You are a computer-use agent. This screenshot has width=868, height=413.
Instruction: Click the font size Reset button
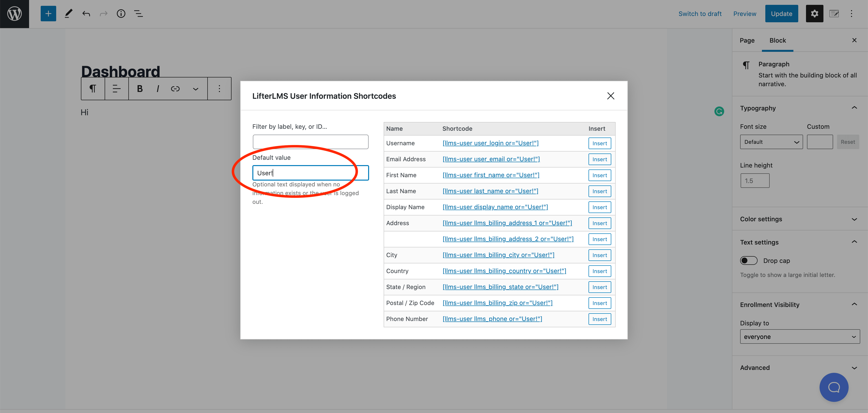point(848,142)
